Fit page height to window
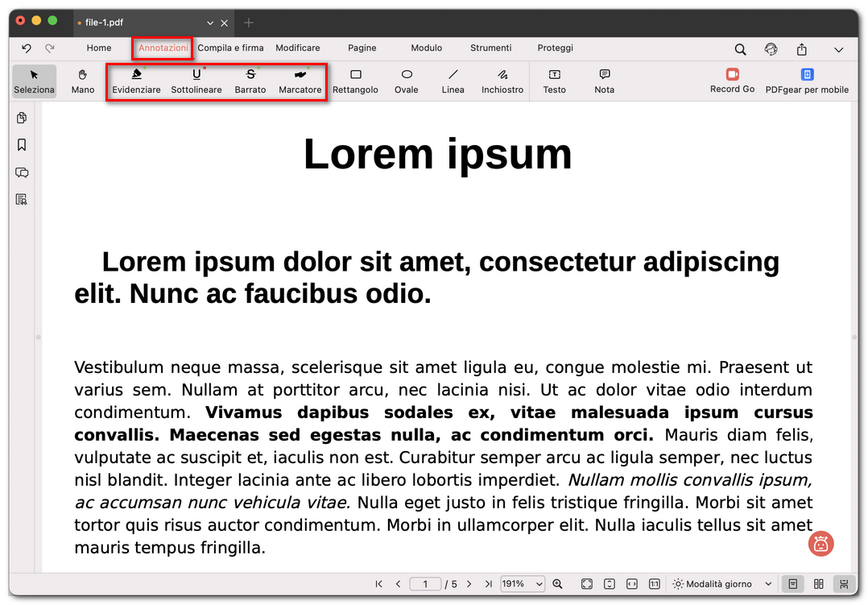Image resolution: width=868 pixels, height=605 pixels. (x=610, y=584)
